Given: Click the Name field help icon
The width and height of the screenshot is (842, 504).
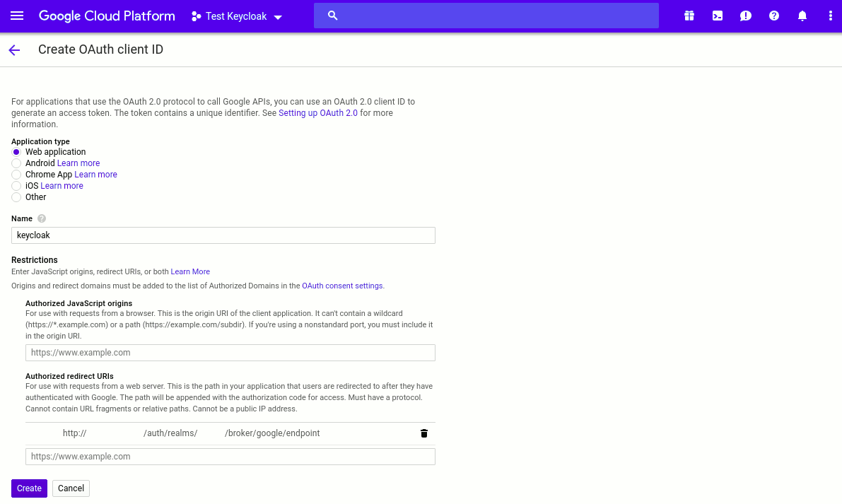Looking at the screenshot, I should point(42,219).
